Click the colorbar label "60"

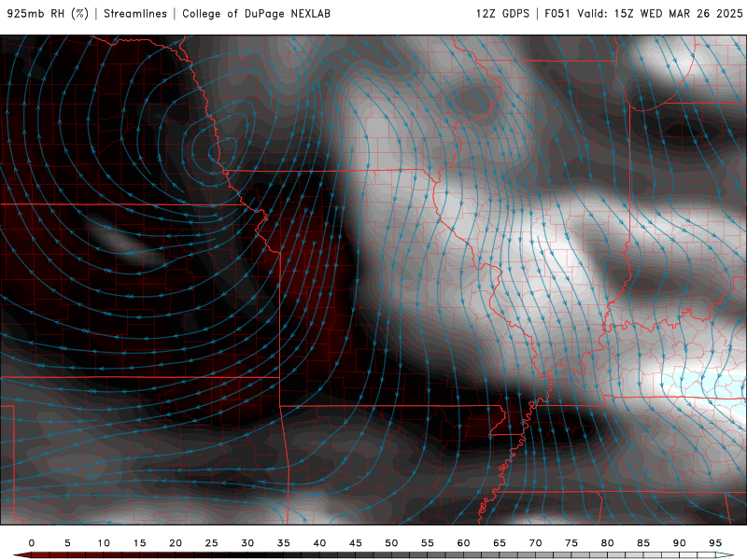pyautogui.click(x=463, y=543)
